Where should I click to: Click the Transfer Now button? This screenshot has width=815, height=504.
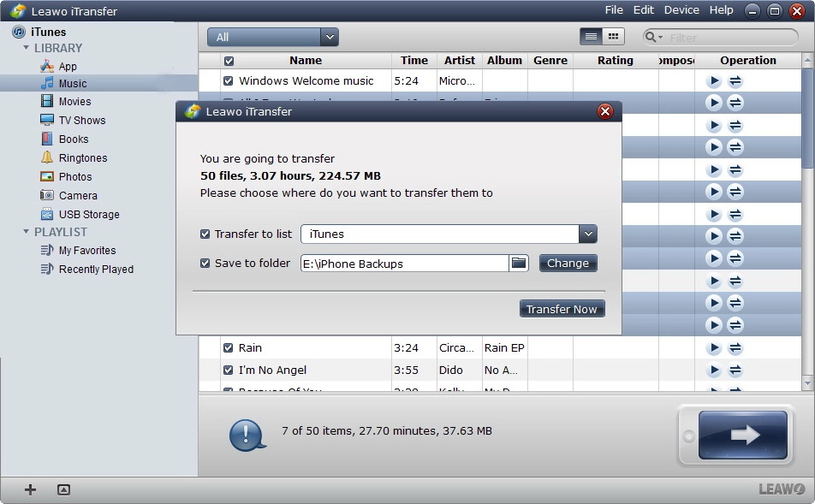click(x=562, y=308)
